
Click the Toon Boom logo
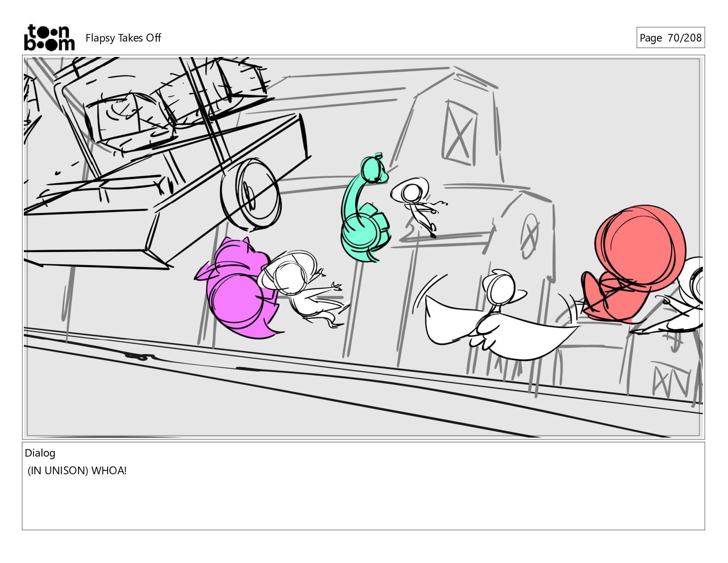(x=49, y=38)
